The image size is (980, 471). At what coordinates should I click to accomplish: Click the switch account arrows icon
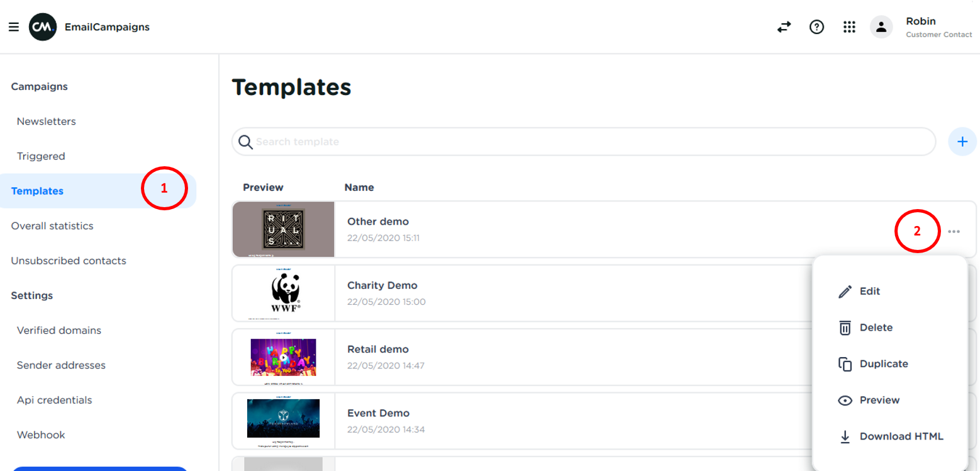point(784,27)
